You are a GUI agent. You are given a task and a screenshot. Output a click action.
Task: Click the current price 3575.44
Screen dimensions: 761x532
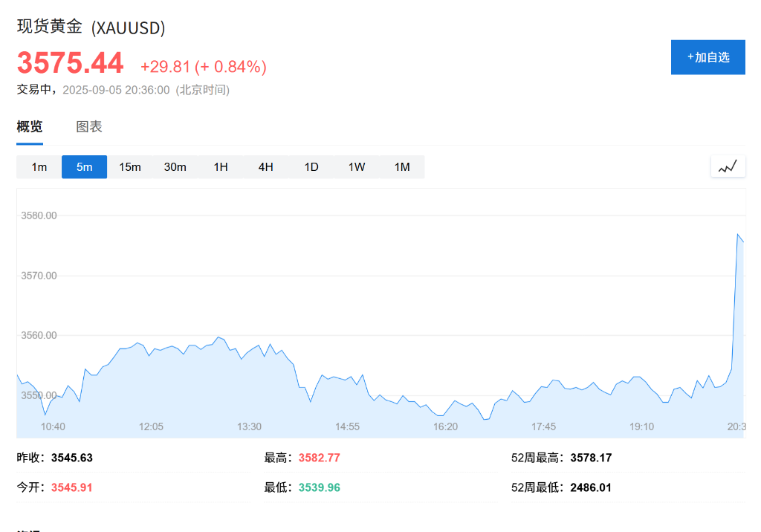click(71, 63)
